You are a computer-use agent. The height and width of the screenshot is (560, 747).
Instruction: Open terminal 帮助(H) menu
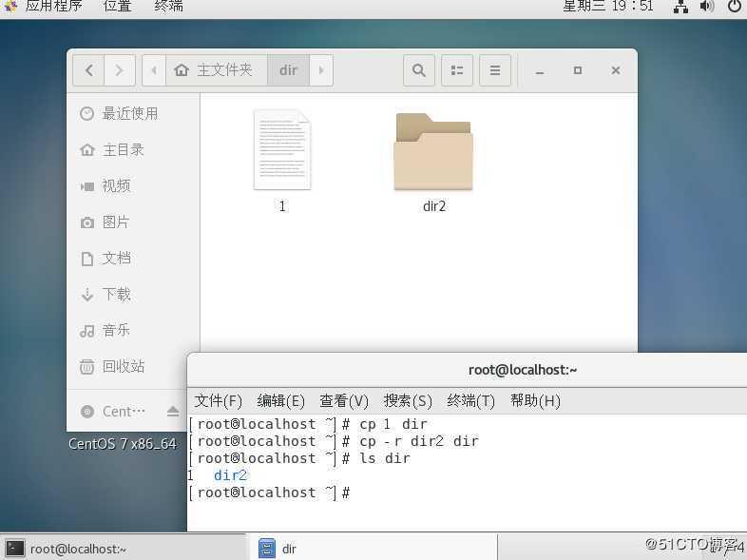coord(535,401)
